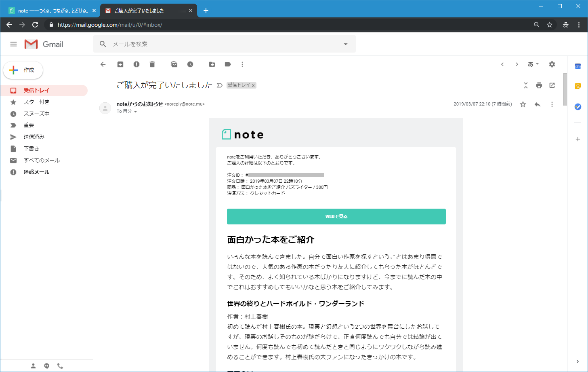Open the Gmail main menu hamburger icon
Viewport: 588px width, 372px height.
(13, 44)
